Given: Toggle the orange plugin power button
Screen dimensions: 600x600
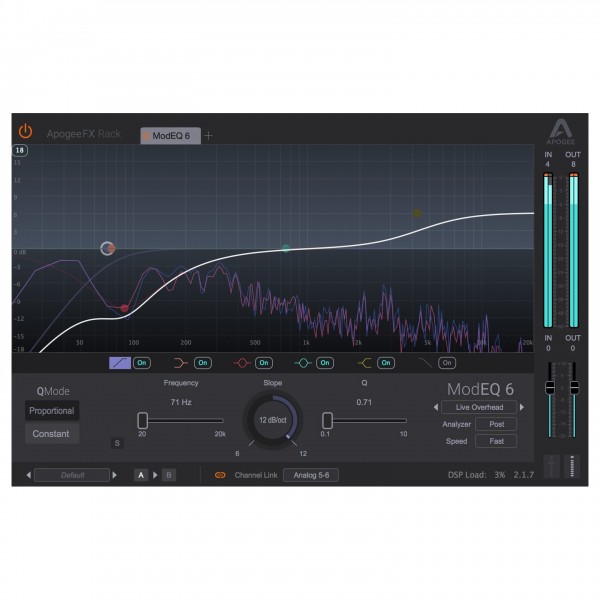Looking at the screenshot, I should (25, 131).
